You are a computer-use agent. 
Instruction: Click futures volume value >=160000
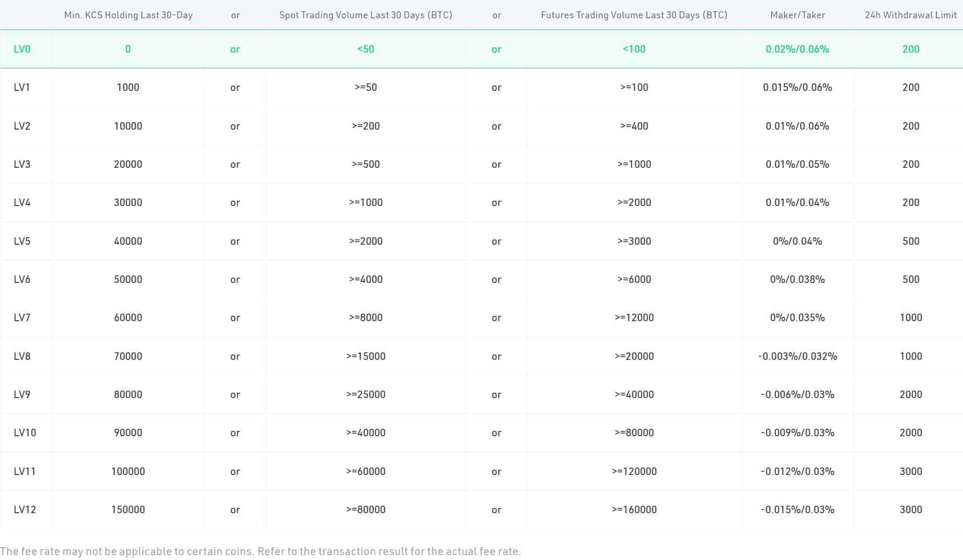(x=634, y=509)
